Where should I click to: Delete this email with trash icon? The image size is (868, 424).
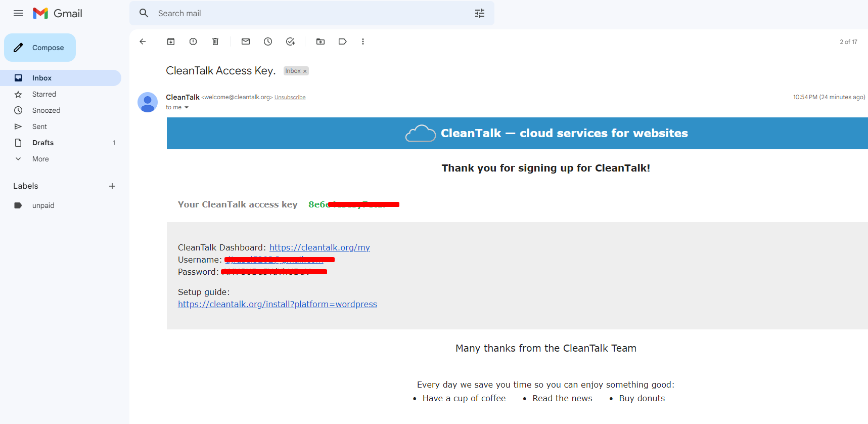click(x=215, y=41)
